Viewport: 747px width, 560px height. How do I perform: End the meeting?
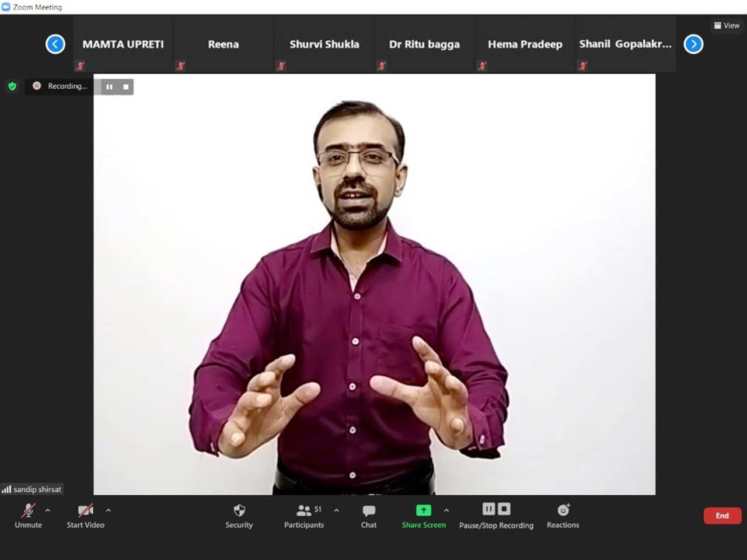click(722, 516)
